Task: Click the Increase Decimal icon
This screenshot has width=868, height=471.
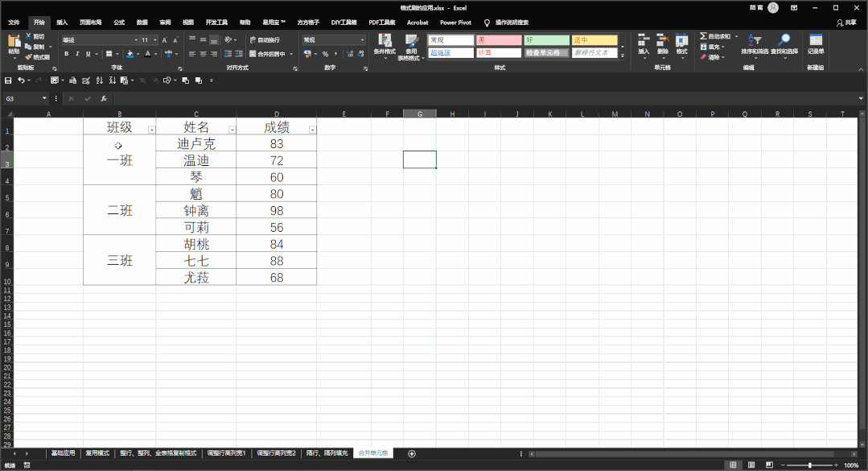Action: pos(350,54)
